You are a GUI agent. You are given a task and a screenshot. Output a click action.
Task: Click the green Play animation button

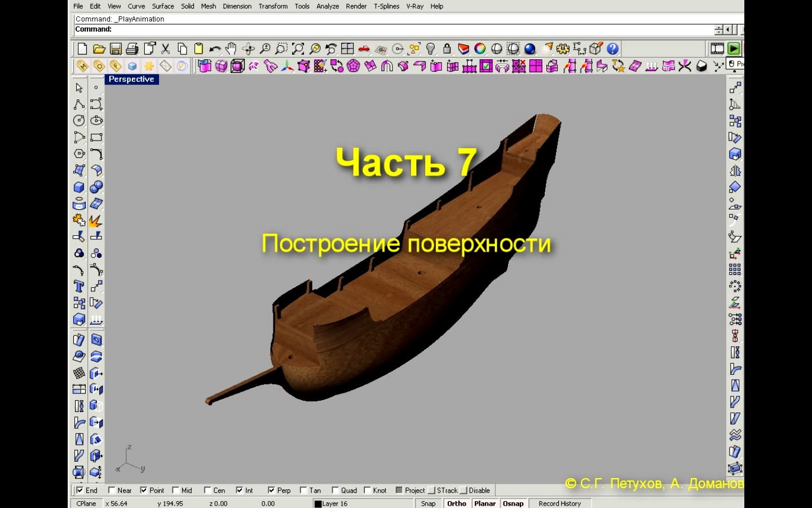pos(734,49)
